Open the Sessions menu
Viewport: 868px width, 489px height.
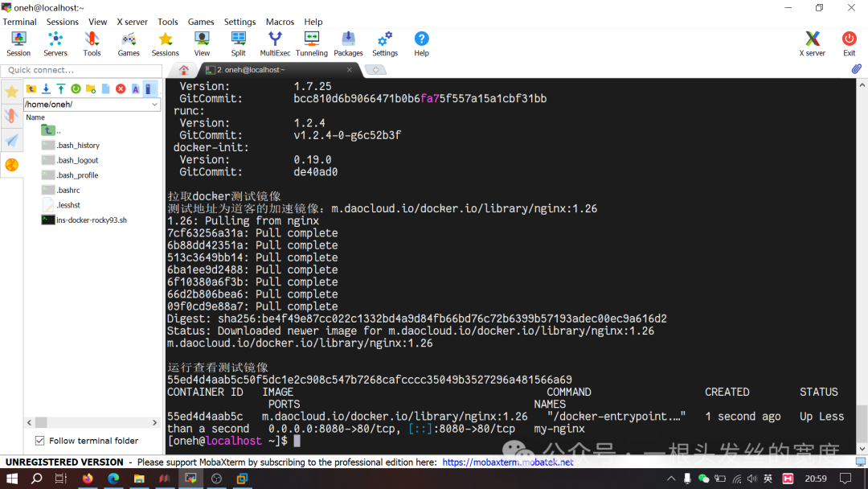click(x=63, y=22)
